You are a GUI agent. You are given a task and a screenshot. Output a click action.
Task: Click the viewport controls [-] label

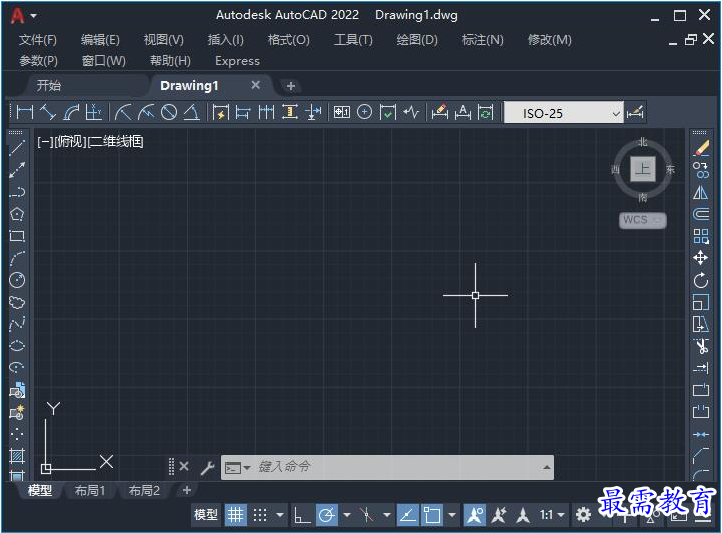point(45,142)
